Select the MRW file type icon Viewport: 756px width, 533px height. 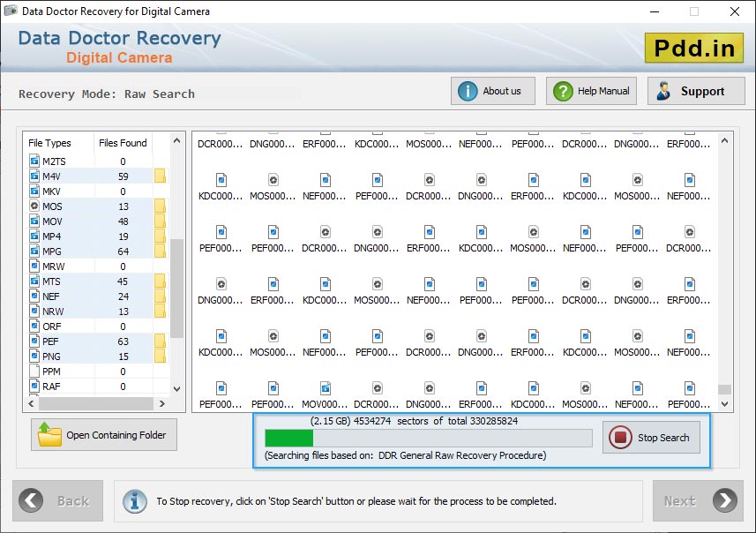(34, 266)
